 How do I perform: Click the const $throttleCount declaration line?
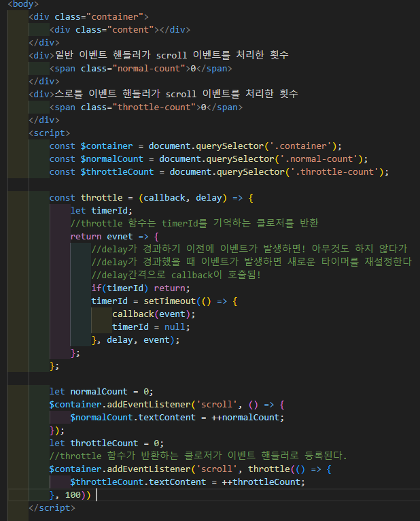pyautogui.click(x=219, y=172)
